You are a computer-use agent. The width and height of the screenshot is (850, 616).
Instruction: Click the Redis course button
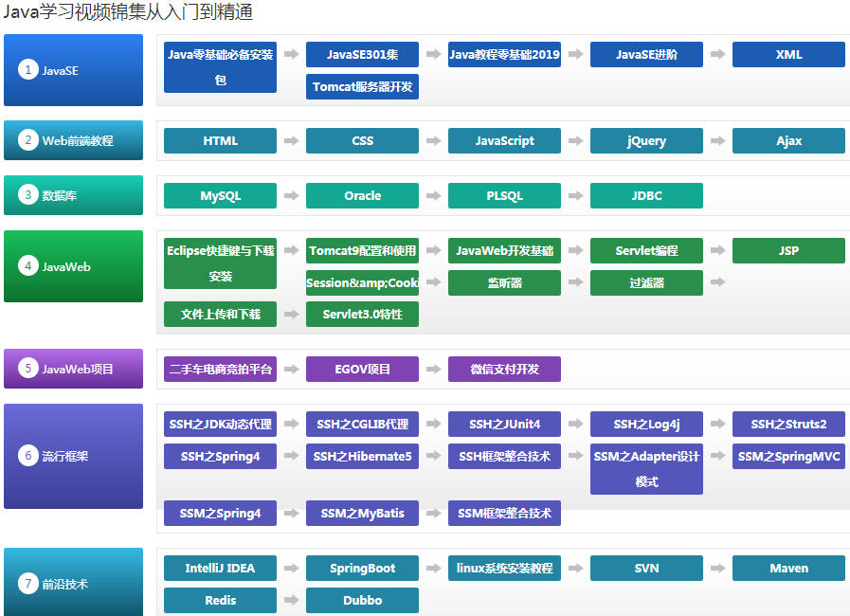(x=220, y=601)
